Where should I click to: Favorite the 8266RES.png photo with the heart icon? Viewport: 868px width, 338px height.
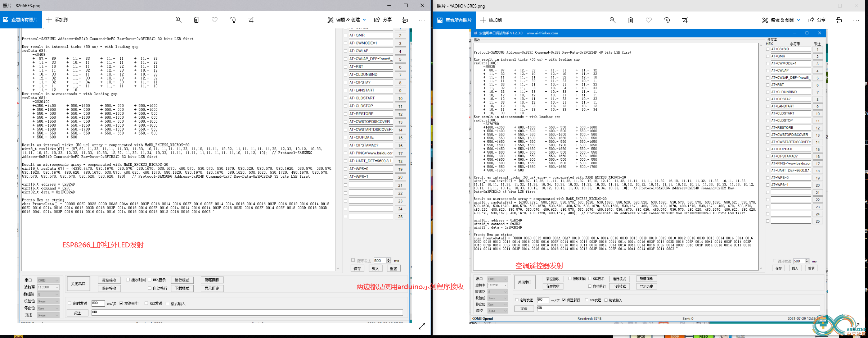pyautogui.click(x=215, y=20)
